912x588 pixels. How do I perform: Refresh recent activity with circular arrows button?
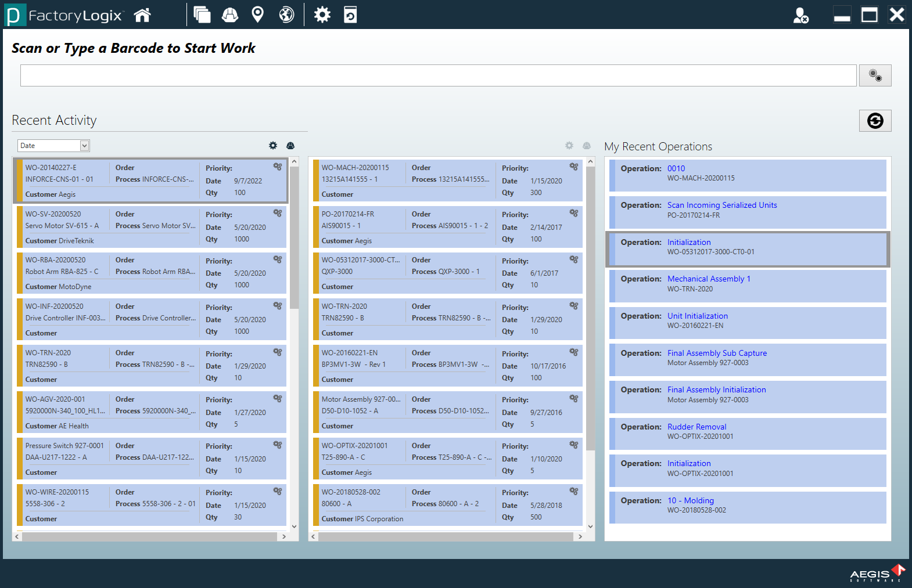click(875, 121)
